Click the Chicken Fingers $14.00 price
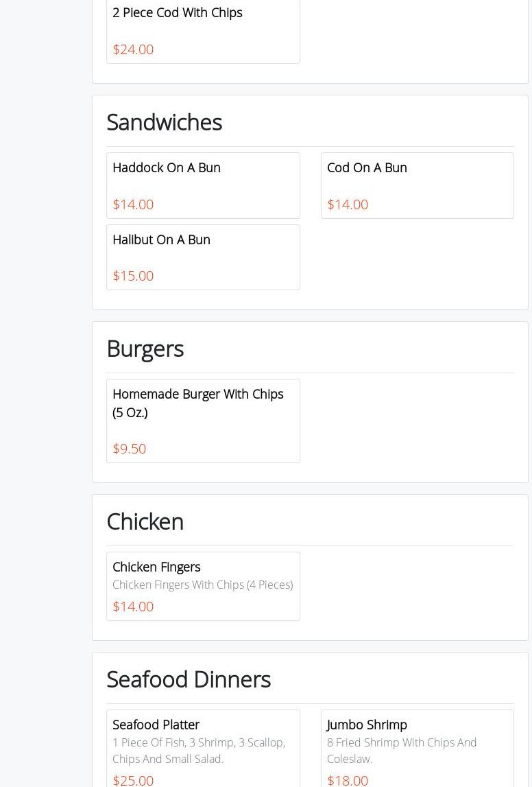The image size is (532, 787). click(133, 606)
